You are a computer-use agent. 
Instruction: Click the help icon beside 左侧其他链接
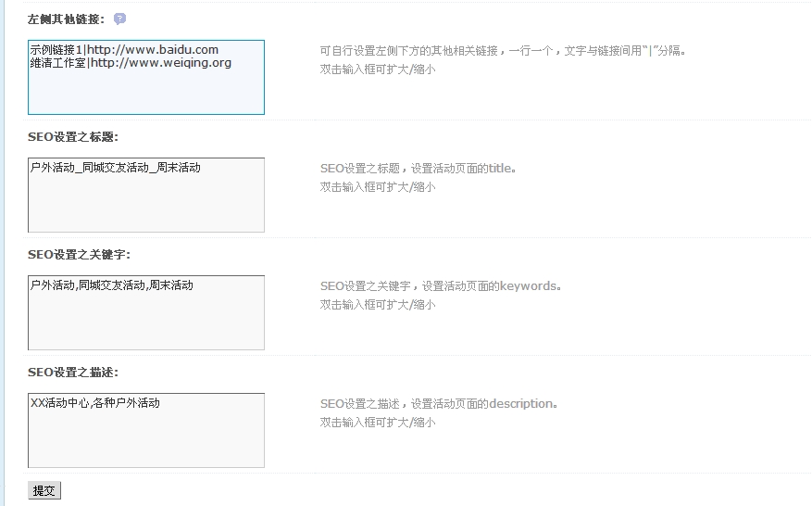point(119,19)
